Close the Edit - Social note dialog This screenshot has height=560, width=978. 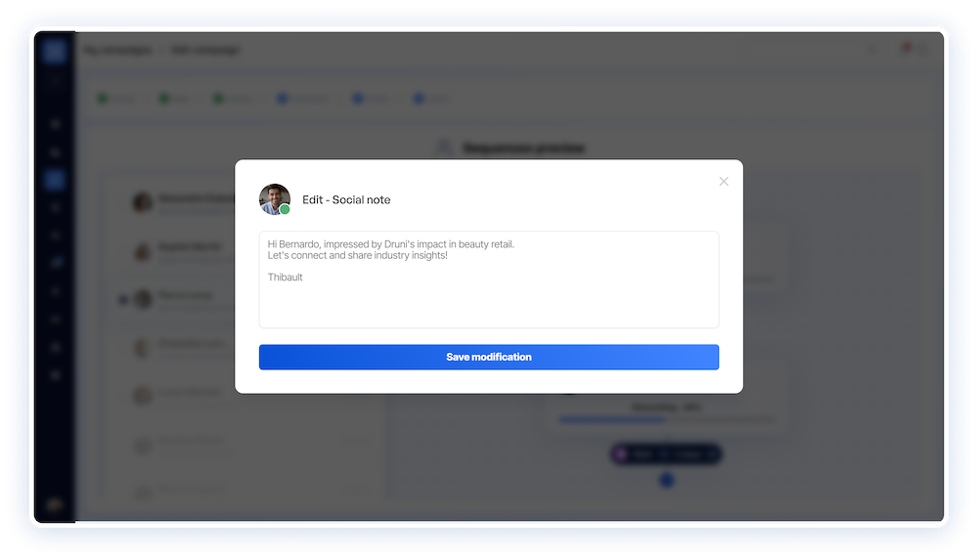724,182
